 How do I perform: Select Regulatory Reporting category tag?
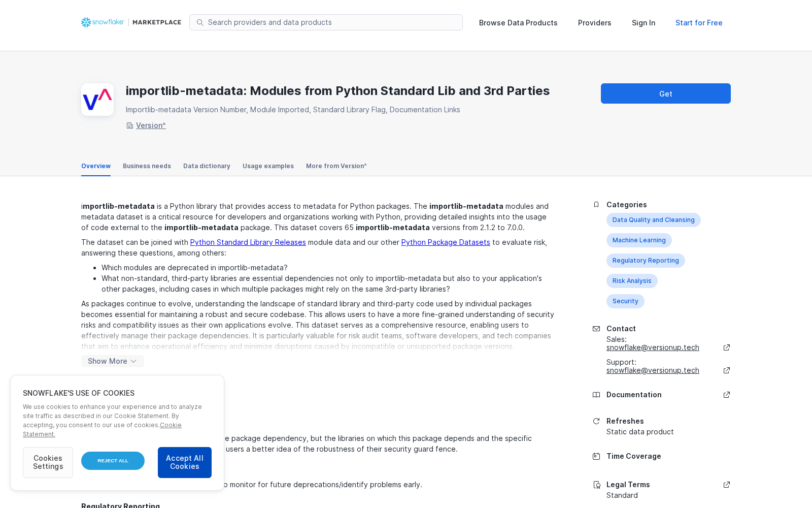(x=646, y=261)
